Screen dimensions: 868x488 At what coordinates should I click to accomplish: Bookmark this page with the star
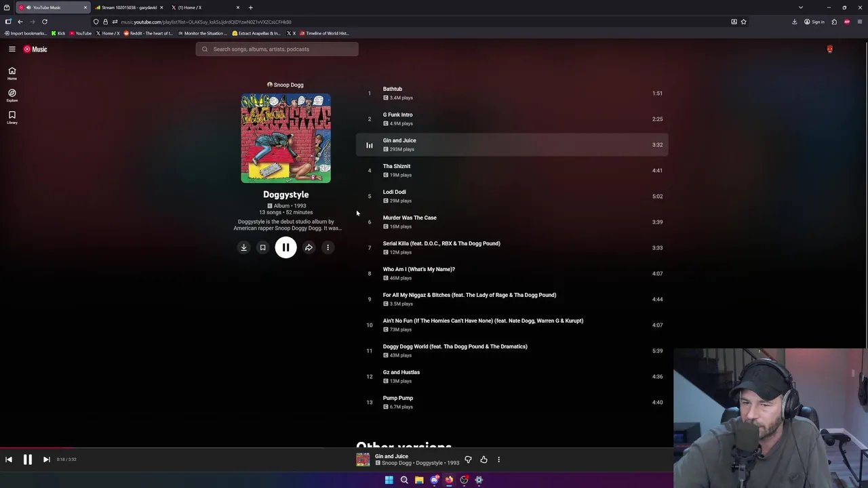[743, 22]
